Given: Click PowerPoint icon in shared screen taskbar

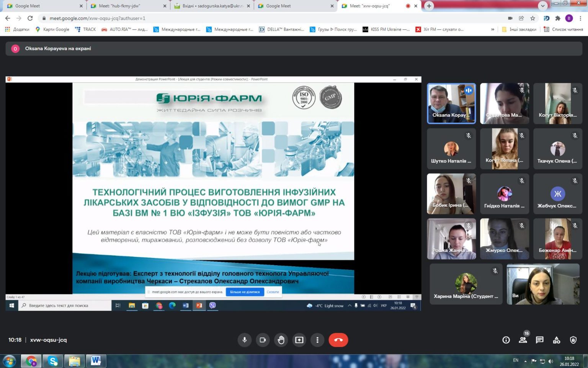Looking at the screenshot, I should pos(199,306).
